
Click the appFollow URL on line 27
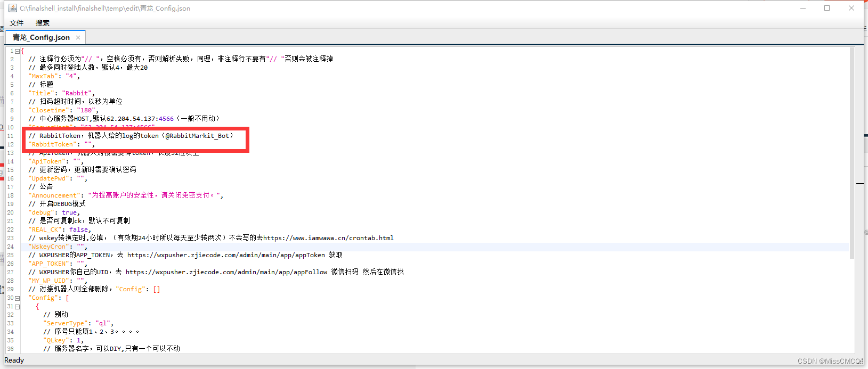[226, 272]
